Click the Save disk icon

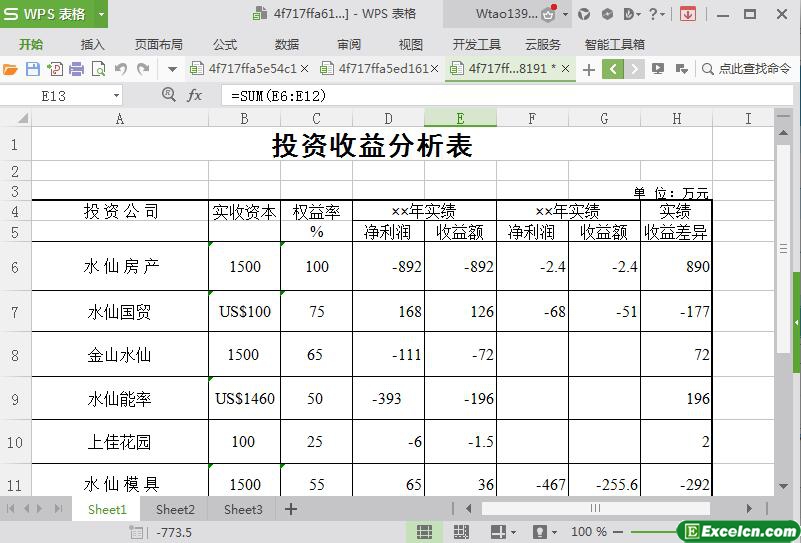pos(33,68)
